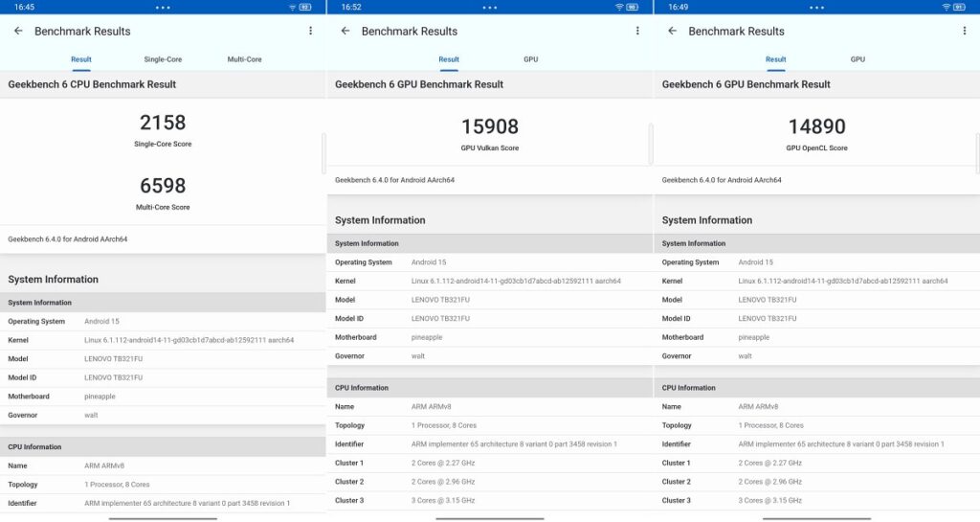The height and width of the screenshot is (522, 980).
Task: Tap Model ID row on OpenCL screen
Action: click(817, 319)
